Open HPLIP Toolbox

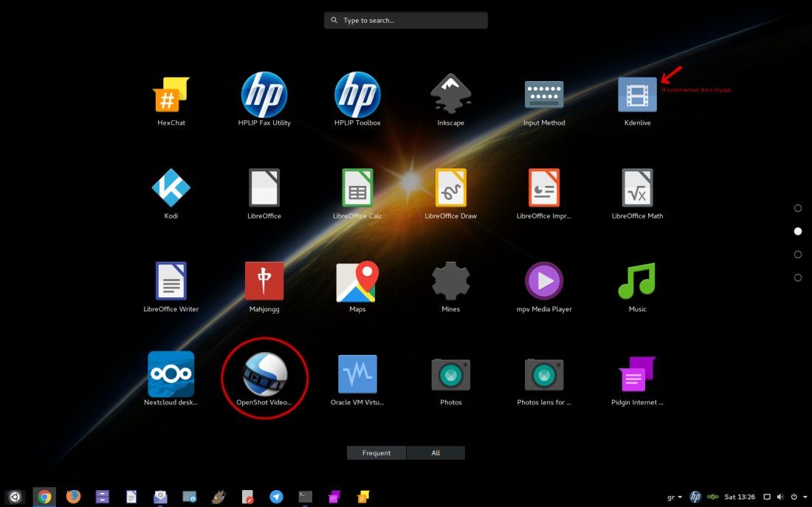[x=357, y=95]
